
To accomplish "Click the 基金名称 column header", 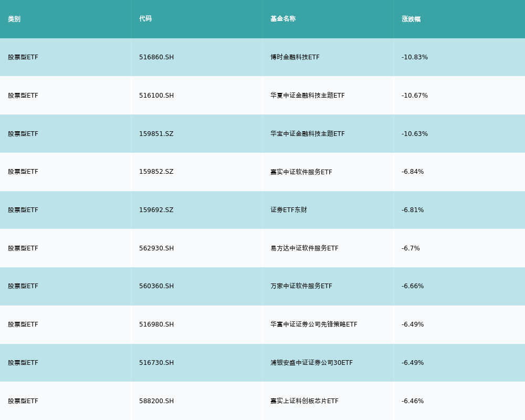I will coord(283,19).
